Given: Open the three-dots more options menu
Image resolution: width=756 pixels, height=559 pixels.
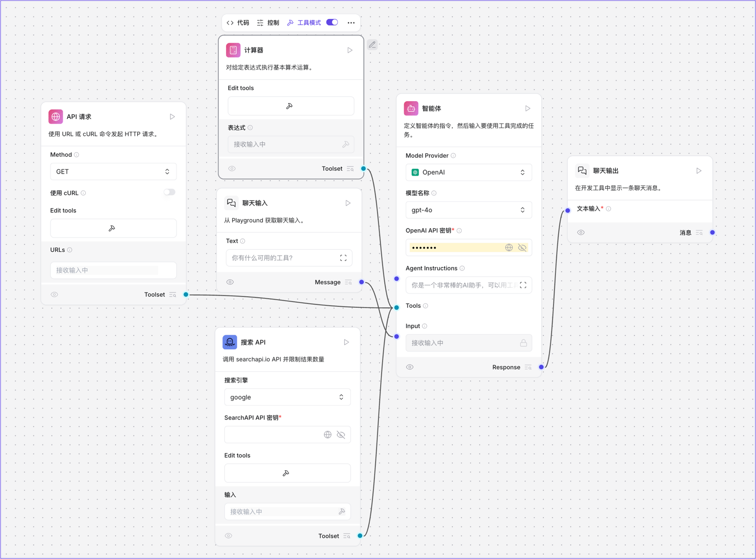Looking at the screenshot, I should tap(351, 22).
